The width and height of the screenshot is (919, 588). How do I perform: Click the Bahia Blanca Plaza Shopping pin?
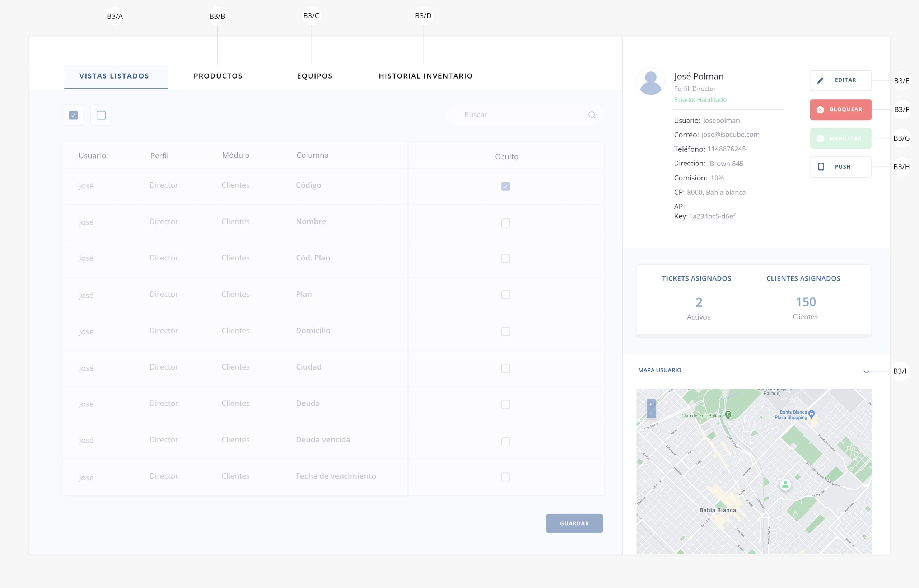(x=812, y=414)
